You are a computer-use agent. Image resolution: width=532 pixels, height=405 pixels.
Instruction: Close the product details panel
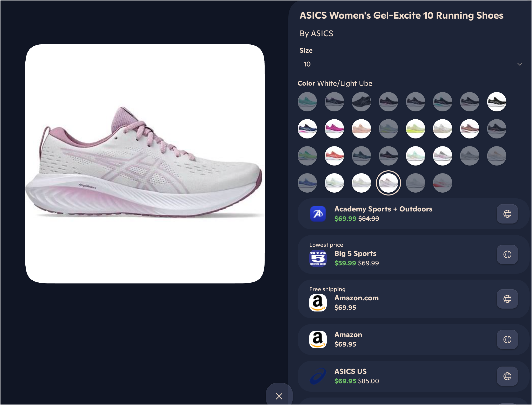279,396
